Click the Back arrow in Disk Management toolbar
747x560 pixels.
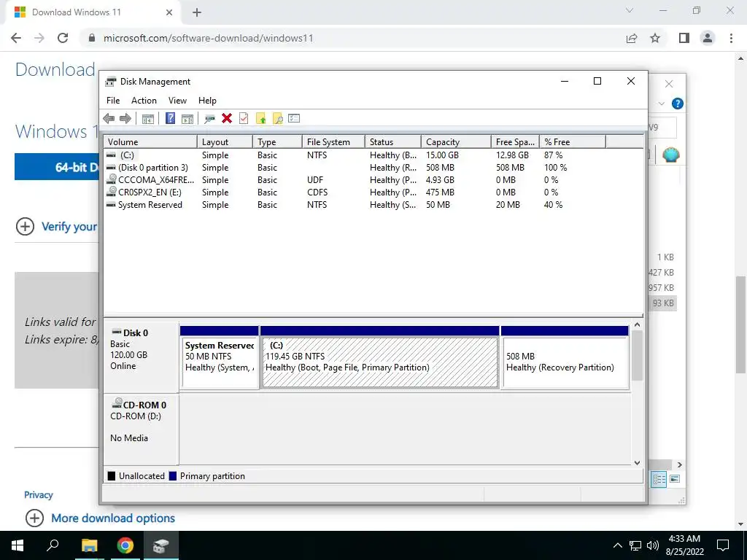109,119
